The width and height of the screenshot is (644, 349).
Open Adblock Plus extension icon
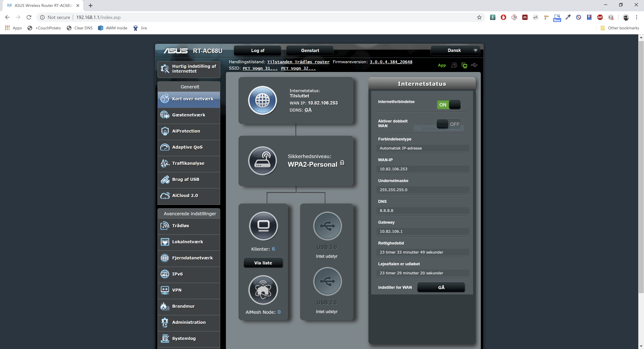[600, 17]
